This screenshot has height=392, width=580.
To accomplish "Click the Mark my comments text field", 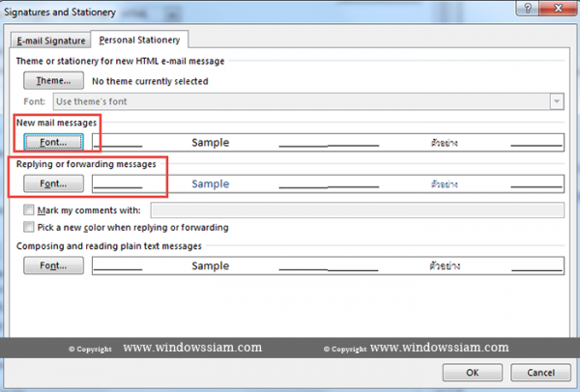I will (358, 210).
